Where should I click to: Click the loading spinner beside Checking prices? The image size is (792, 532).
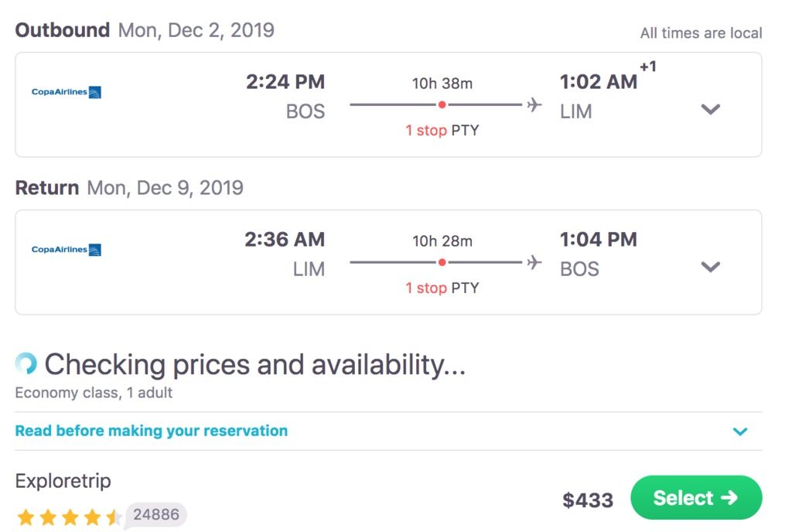26,363
